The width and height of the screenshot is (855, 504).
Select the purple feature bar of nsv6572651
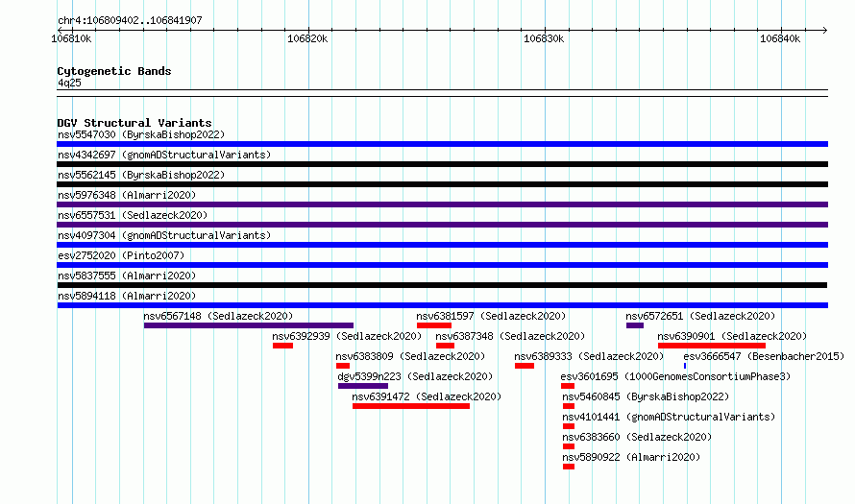tap(635, 325)
